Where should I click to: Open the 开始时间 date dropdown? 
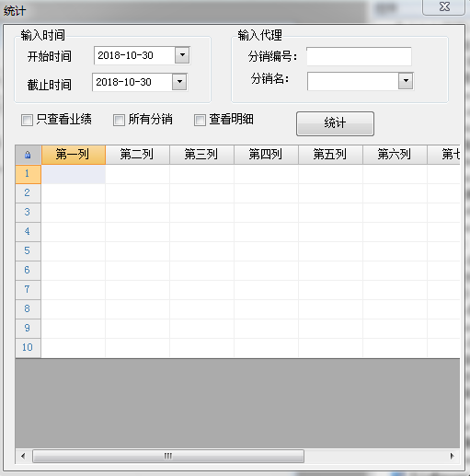coord(182,55)
